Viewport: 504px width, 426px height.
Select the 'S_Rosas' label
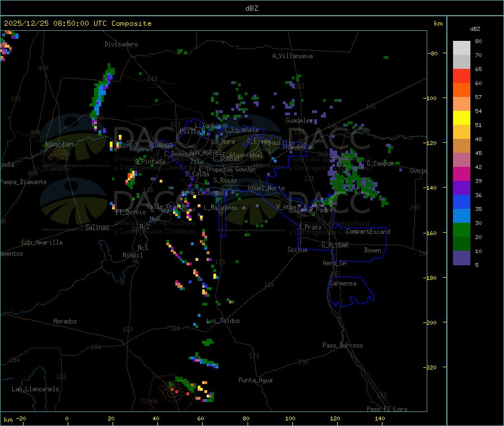pyautogui.click(x=225, y=181)
